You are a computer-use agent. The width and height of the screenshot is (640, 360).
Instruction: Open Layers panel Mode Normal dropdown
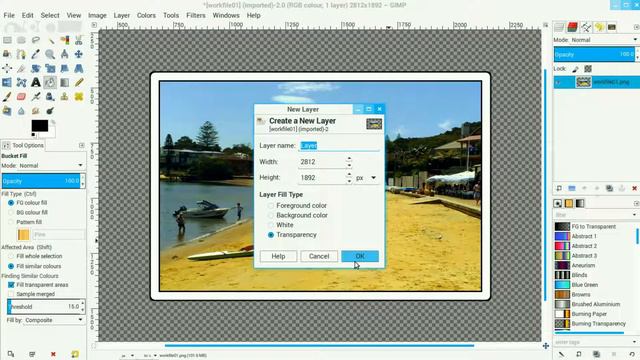point(596,40)
